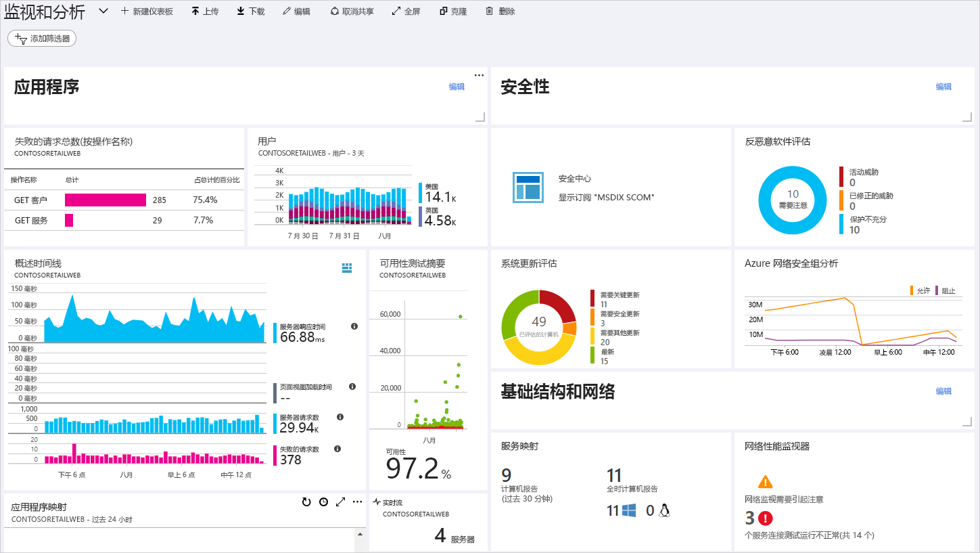Click the grid view icon in 概述时间线
Image resolution: width=980 pixels, height=553 pixels.
coord(347,268)
